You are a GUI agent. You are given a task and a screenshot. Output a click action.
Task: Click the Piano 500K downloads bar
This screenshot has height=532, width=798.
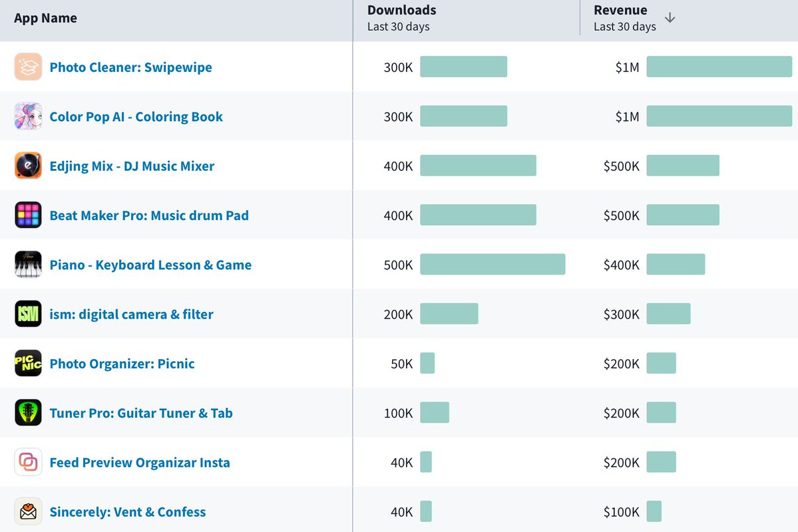pos(493,265)
